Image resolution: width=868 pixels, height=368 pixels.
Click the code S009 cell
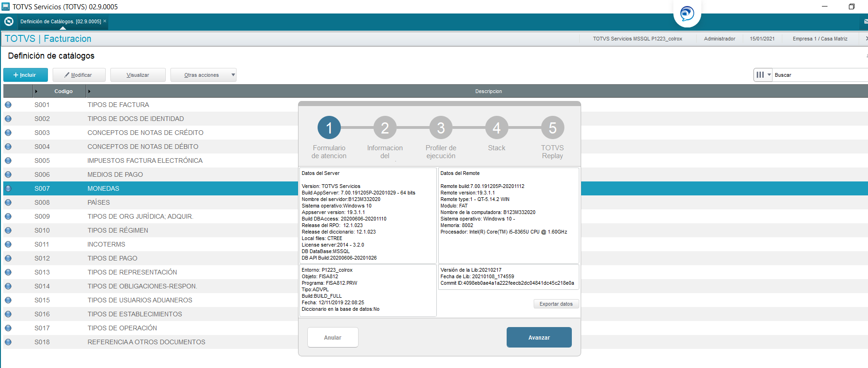[x=42, y=216]
